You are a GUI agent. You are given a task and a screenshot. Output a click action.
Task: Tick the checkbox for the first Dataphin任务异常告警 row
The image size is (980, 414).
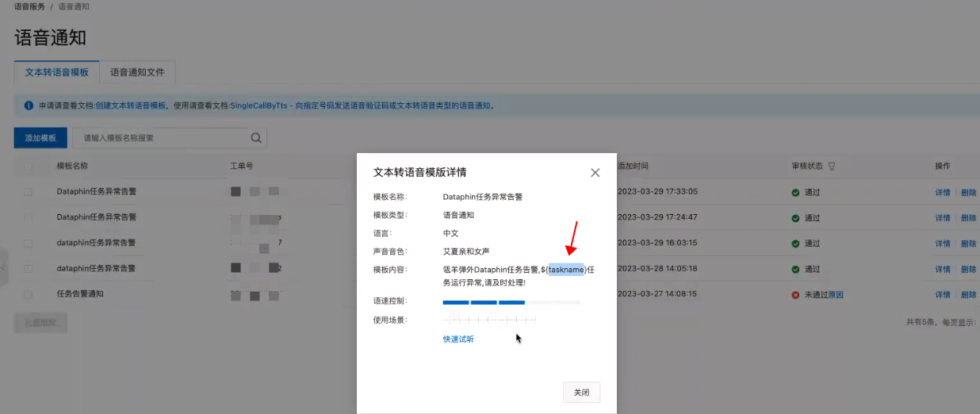tap(29, 192)
